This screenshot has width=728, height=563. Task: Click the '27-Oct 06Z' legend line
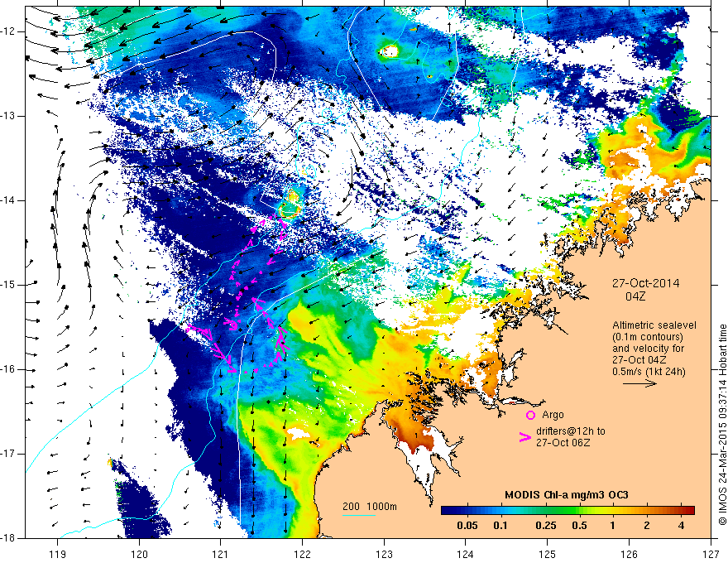563,443
